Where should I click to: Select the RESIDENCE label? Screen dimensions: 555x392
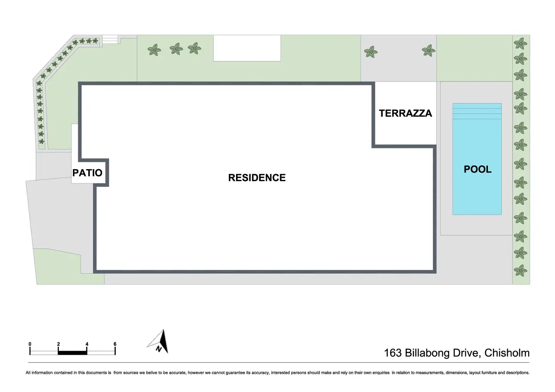pyautogui.click(x=257, y=178)
